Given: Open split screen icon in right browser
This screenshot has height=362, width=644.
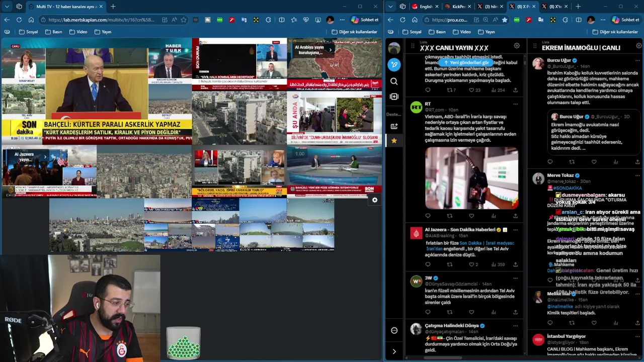Looking at the screenshot, I should click(x=579, y=20).
